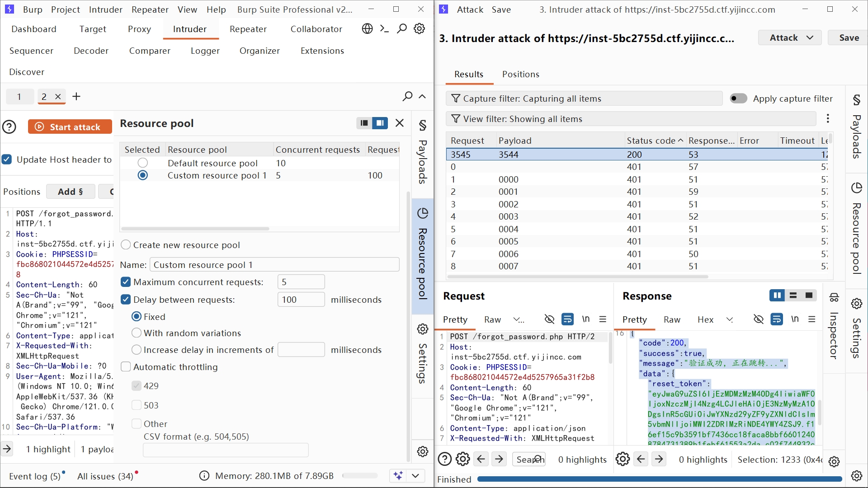The height and width of the screenshot is (488, 868).
Task: Select the Default resource pool radio
Action: coord(142,163)
